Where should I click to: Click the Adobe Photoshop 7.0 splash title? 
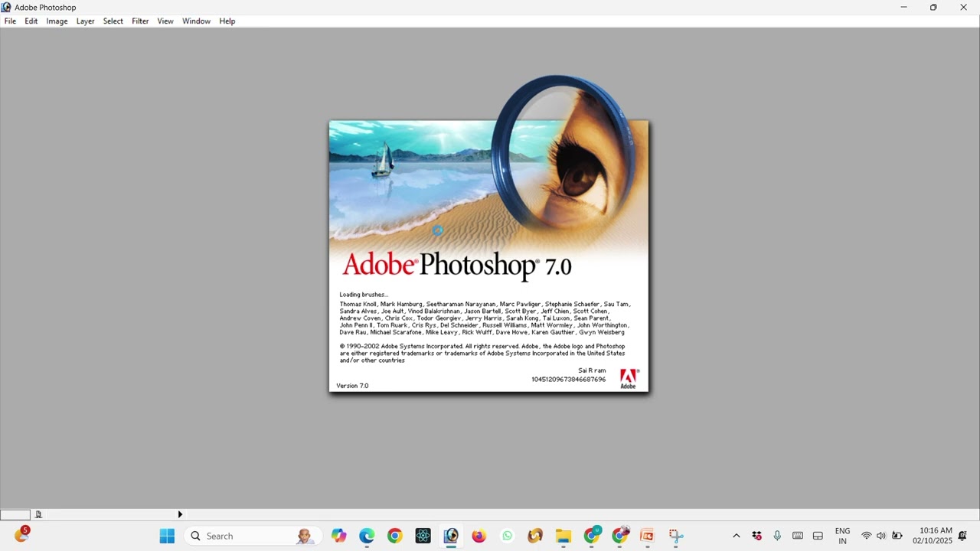(457, 265)
